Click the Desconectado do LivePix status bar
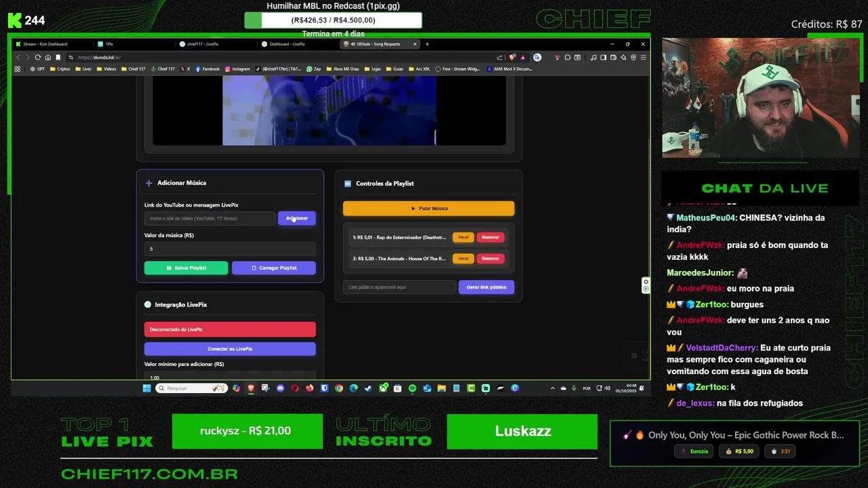The width and height of the screenshot is (868, 488). tap(230, 329)
